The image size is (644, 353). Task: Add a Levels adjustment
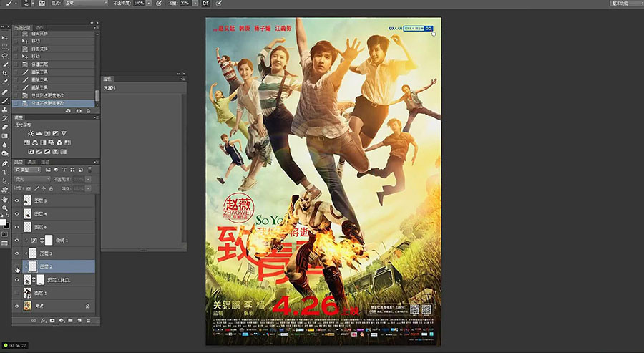click(39, 134)
